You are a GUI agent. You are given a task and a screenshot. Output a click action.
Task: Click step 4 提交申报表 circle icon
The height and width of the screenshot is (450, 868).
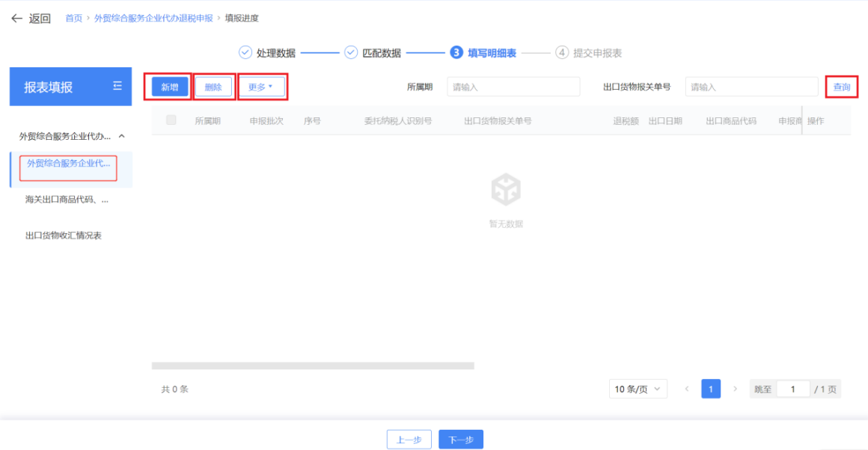562,52
